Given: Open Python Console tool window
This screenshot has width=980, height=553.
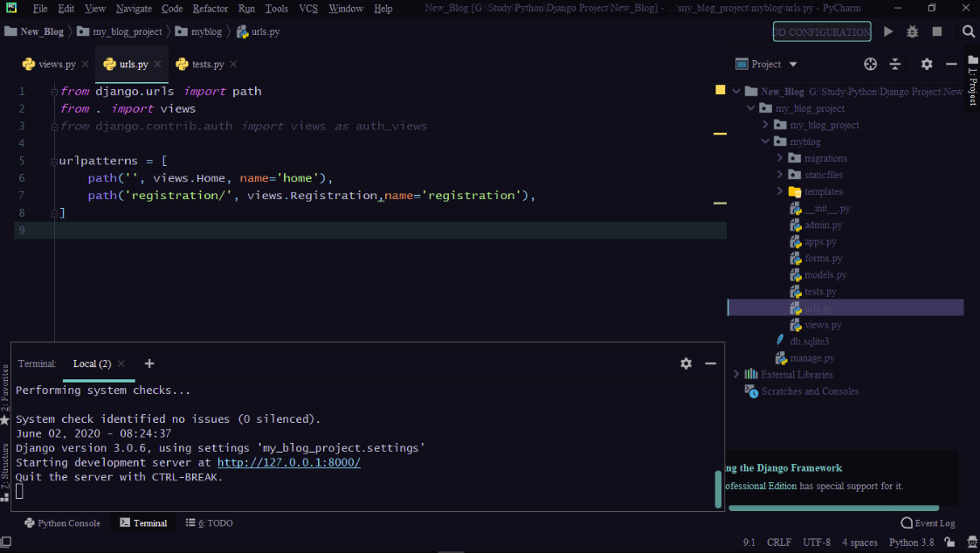Looking at the screenshot, I should (63, 523).
